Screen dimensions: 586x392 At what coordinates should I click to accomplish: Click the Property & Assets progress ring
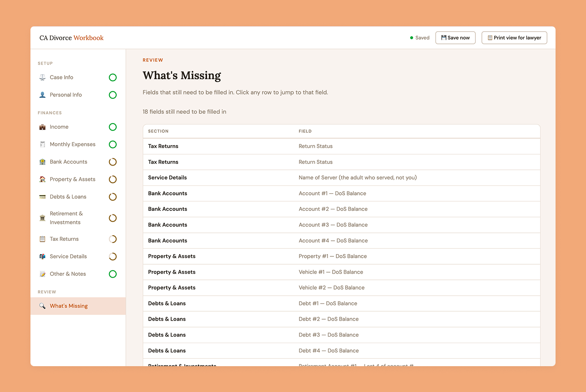click(113, 179)
